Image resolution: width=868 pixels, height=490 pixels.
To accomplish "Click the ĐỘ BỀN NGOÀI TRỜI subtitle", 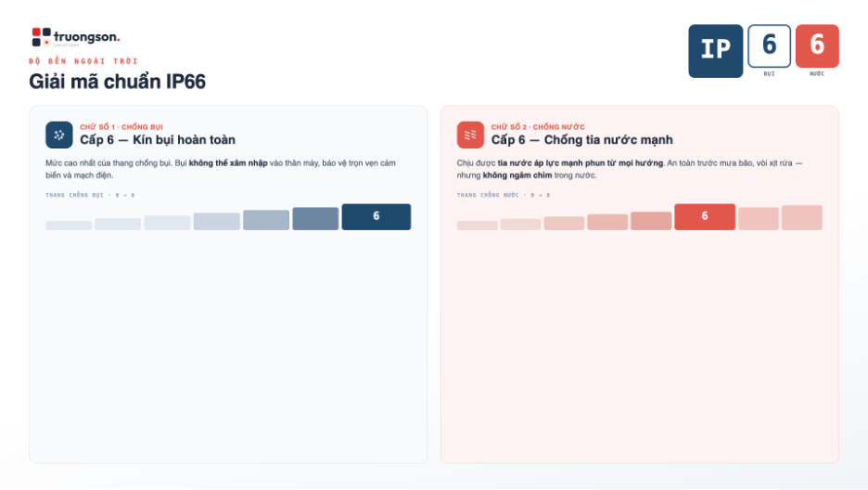I will coord(83,61).
